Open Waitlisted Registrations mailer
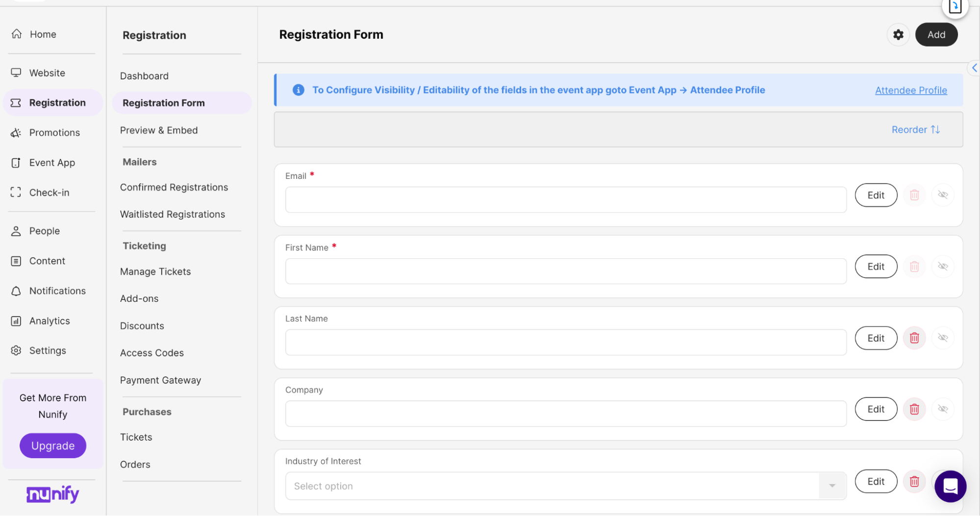Screen dimensions: 980x516 coord(173,214)
